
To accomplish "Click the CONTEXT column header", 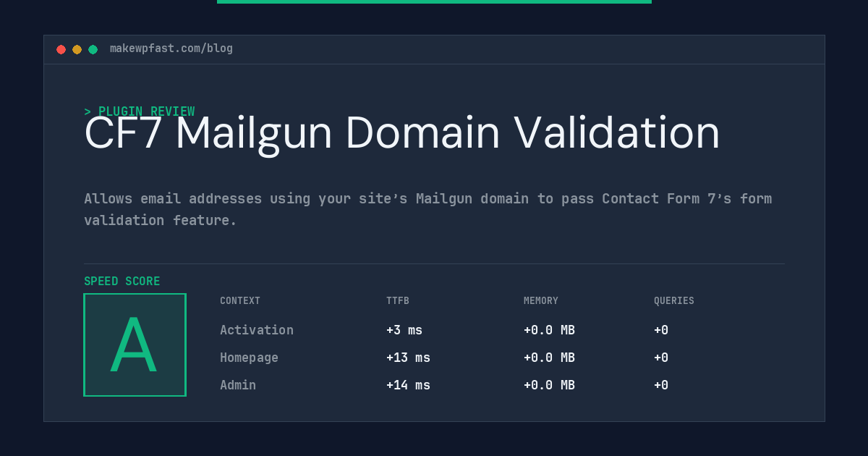I will tap(240, 301).
